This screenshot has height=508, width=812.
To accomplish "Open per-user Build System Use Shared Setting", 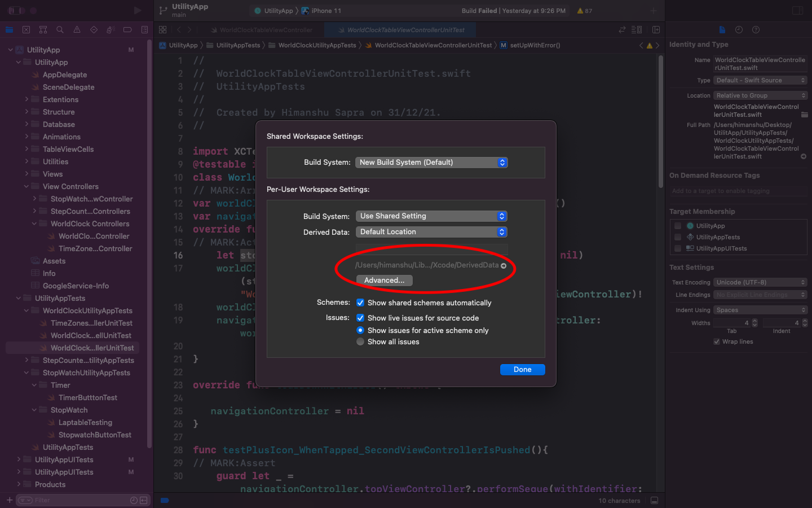I will point(431,216).
